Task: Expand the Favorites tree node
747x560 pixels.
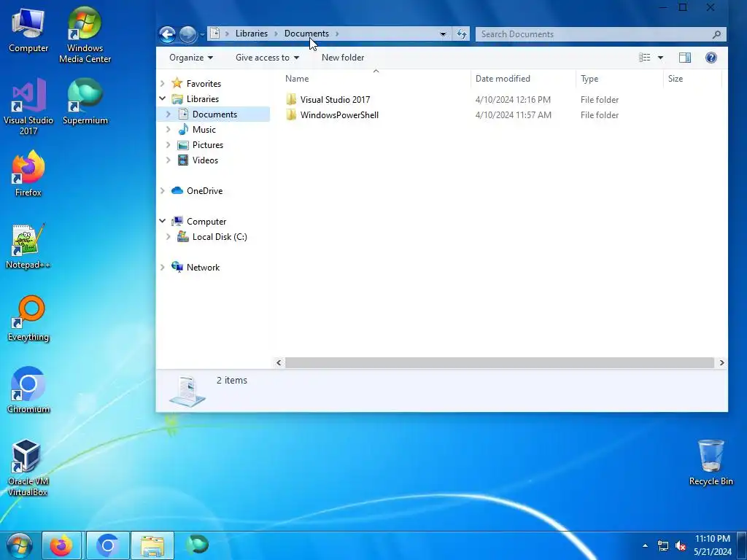Action: coord(163,83)
